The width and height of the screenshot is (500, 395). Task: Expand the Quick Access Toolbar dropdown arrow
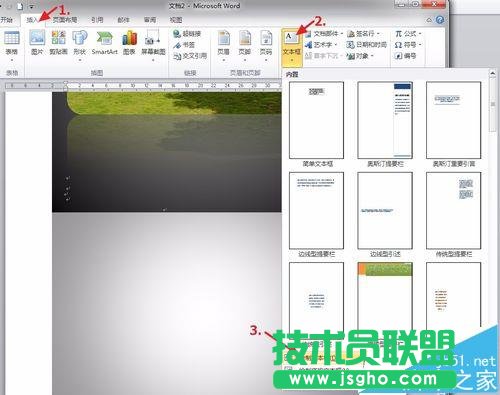31,6
